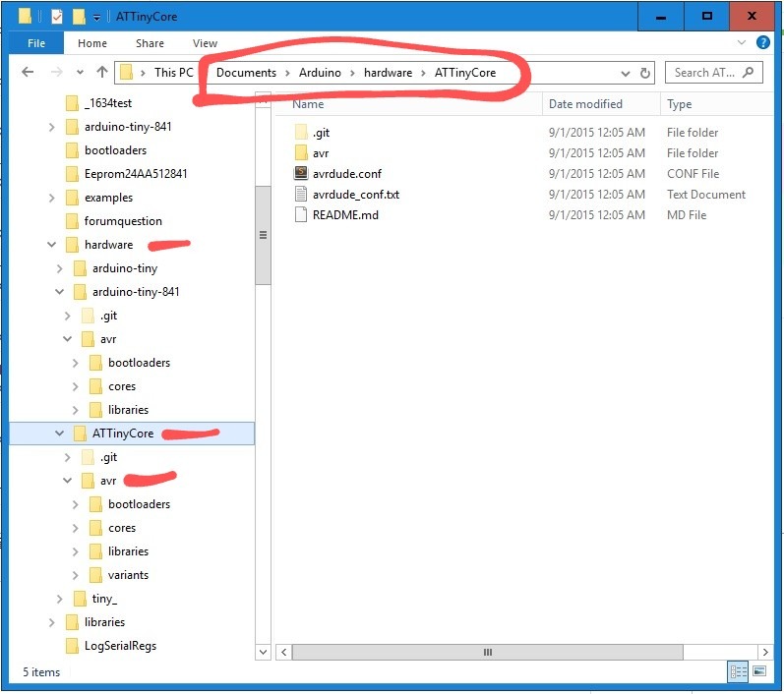Go up one folder level
The image size is (784, 694).
coord(102,73)
